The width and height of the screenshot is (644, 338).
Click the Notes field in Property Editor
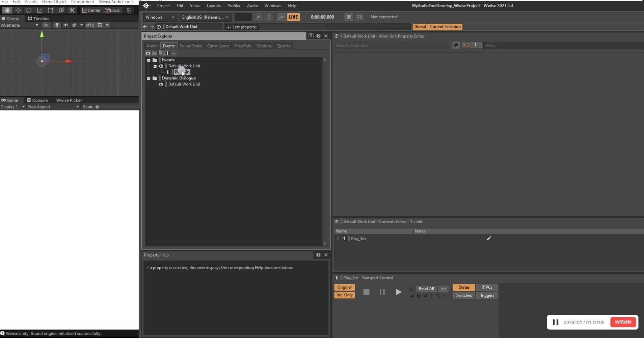[x=564, y=46]
